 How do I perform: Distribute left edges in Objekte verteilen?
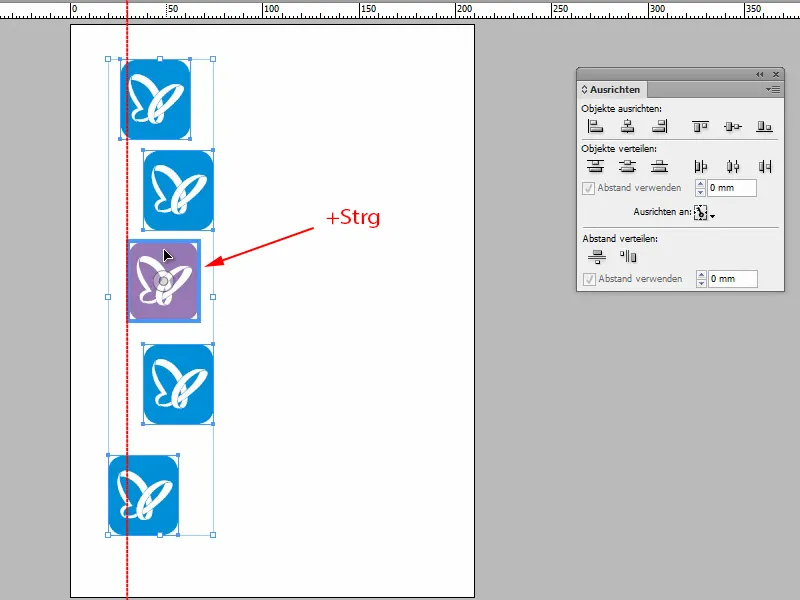[x=701, y=166]
